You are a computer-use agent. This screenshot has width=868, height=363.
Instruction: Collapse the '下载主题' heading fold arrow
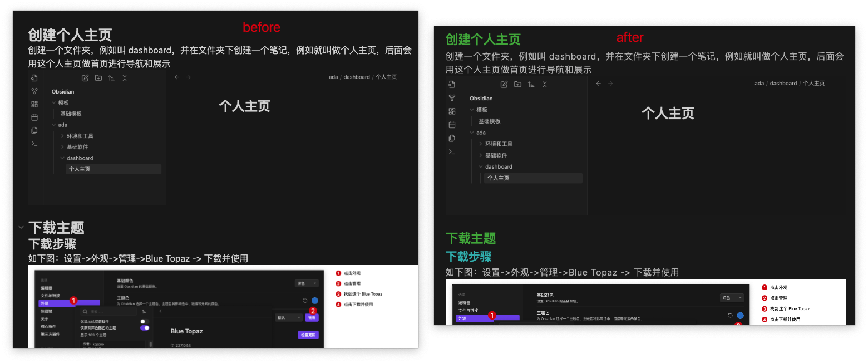21,227
